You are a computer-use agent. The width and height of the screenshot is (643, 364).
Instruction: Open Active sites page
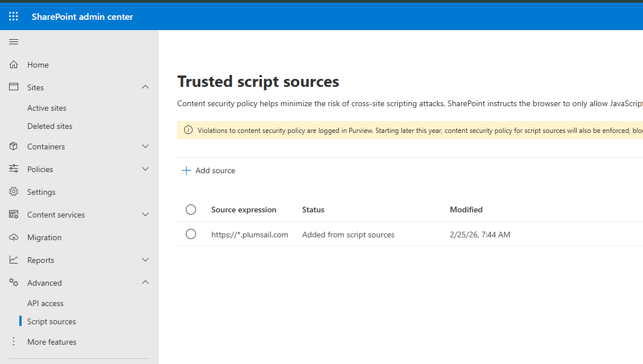click(x=47, y=108)
